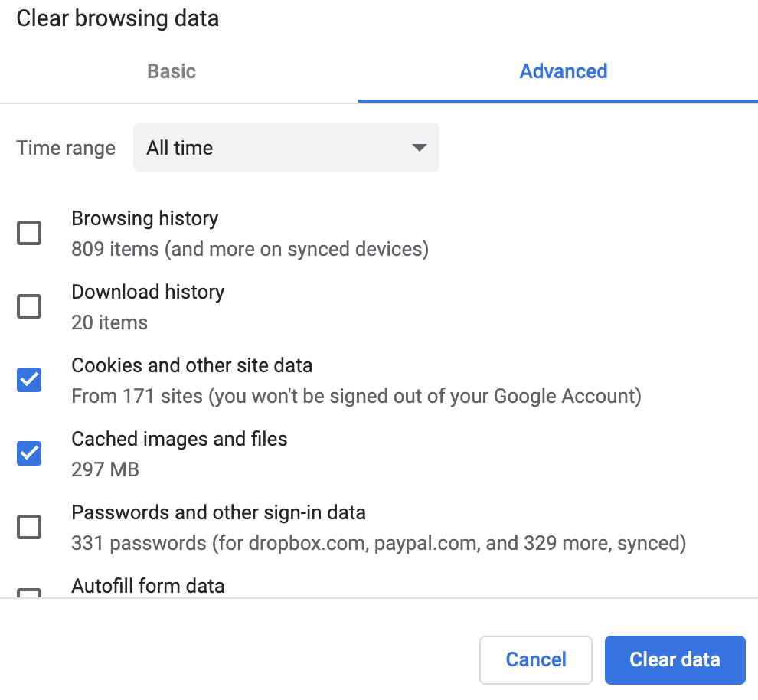This screenshot has height=700, width=758.
Task: Untick the Cached images and files checkbox
Action: pos(29,453)
